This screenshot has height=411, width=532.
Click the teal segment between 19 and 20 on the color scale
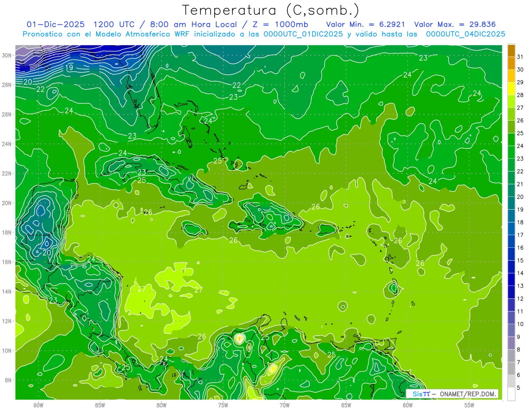[x=511, y=203]
